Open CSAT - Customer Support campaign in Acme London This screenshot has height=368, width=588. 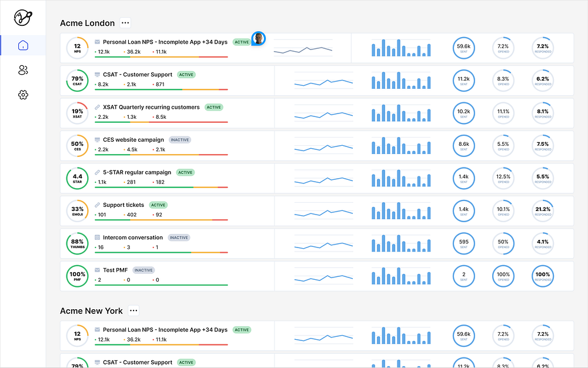[x=138, y=75]
